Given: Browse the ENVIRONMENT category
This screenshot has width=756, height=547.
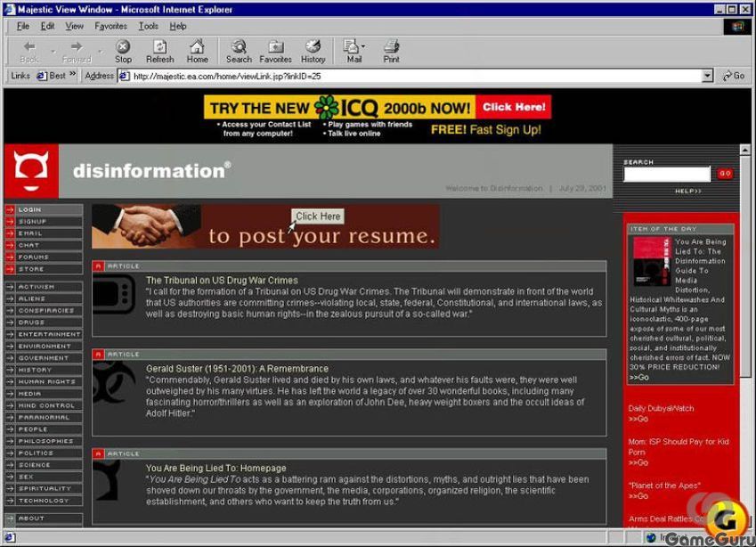Looking at the screenshot, I should pyautogui.click(x=44, y=347).
